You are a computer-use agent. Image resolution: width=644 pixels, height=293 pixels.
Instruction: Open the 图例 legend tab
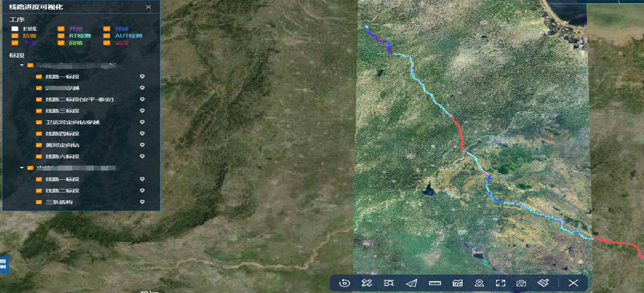pos(4,264)
